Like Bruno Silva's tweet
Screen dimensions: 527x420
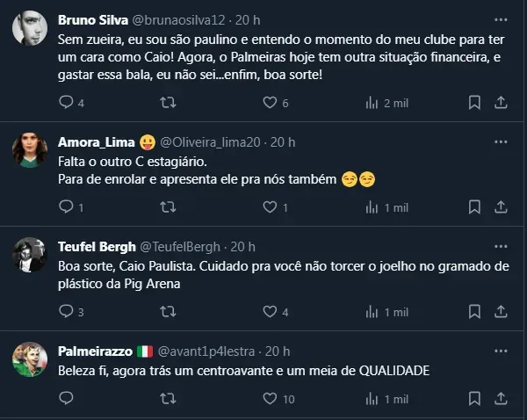[x=271, y=103]
